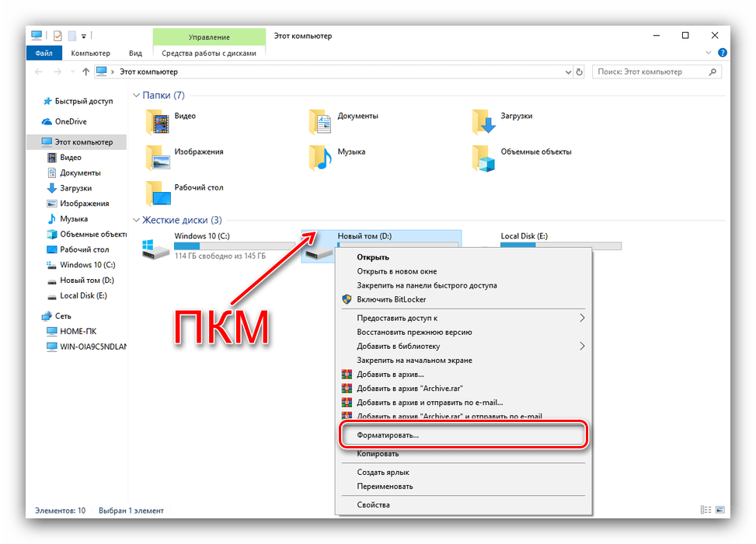The height and width of the screenshot is (544, 756).
Task: Click the help question mark icon
Action: (722, 53)
